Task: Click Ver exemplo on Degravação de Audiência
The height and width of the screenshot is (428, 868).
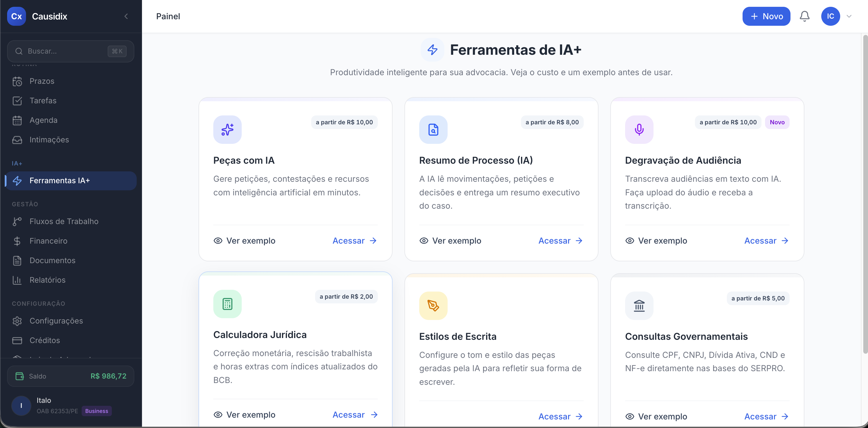Action: pos(656,241)
